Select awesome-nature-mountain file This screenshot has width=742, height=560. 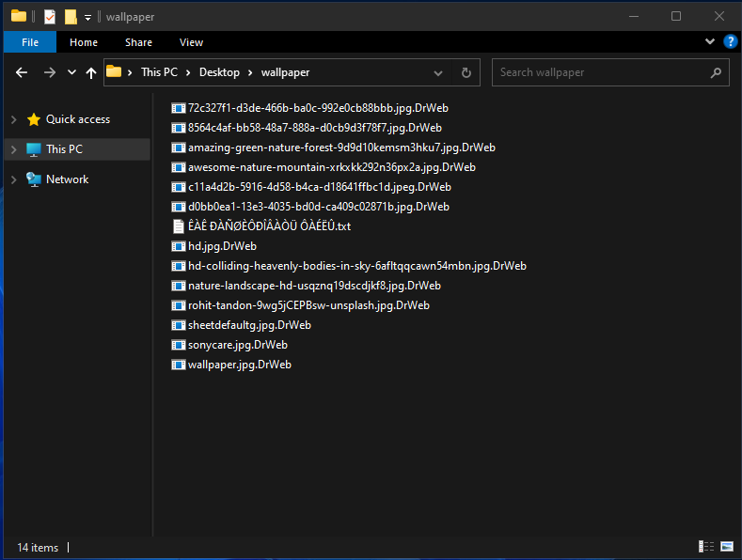[x=324, y=167]
